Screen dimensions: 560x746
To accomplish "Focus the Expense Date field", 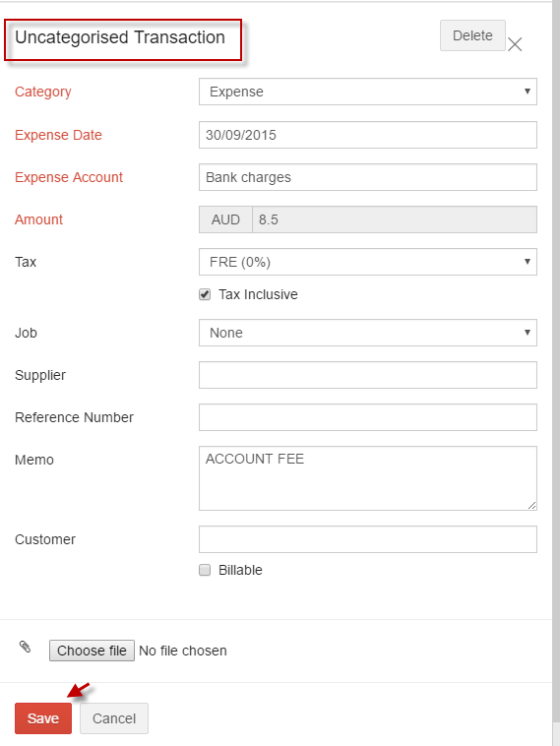I will tap(368, 135).
